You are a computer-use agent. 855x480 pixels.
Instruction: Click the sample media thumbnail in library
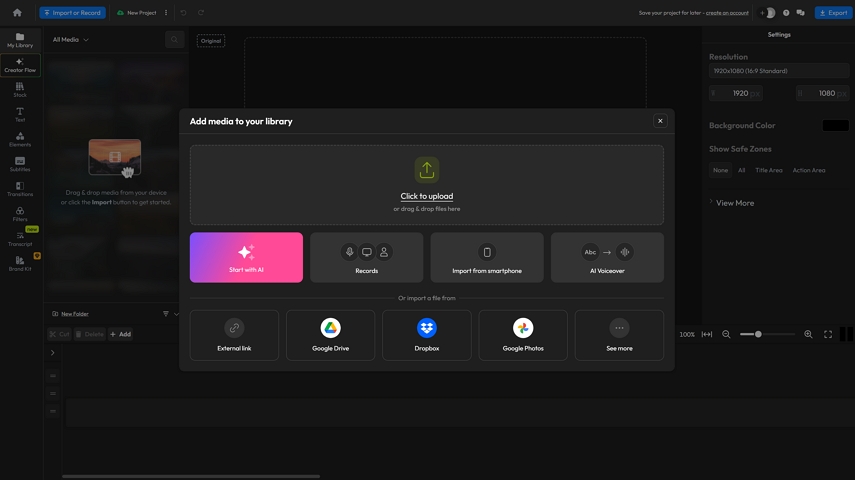tap(115, 157)
